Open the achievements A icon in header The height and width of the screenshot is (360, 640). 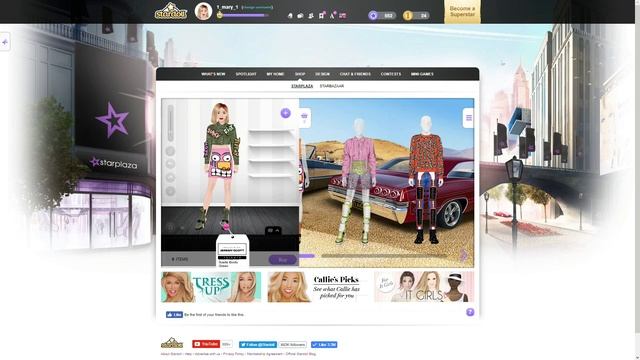332,15
